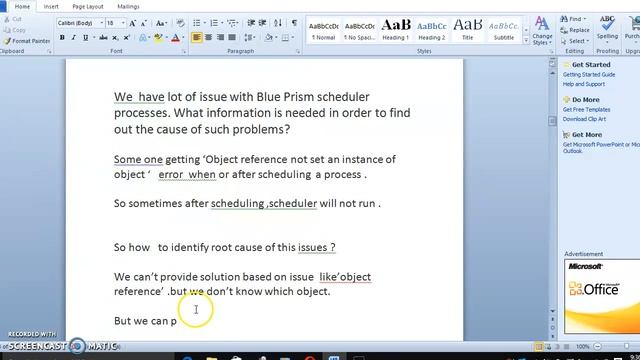This screenshot has height=360, width=640.
Task: Apply bulleted list
Action: point(197,23)
